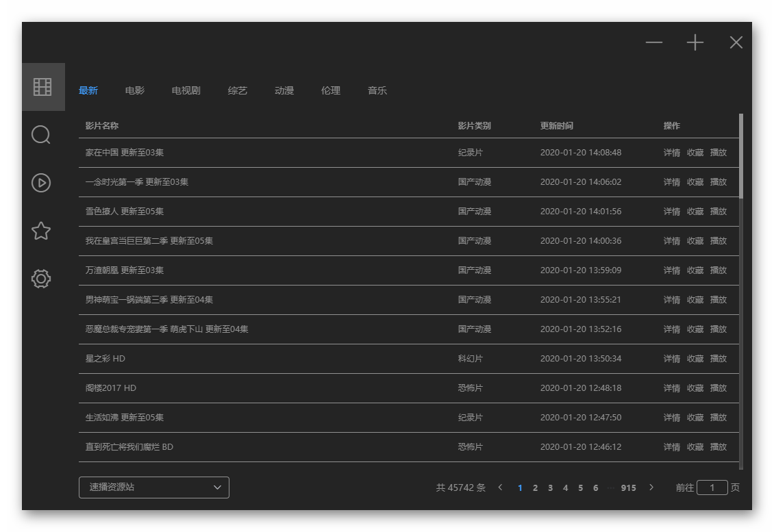
Task: Go to page 3 in pagination
Action: [551, 487]
